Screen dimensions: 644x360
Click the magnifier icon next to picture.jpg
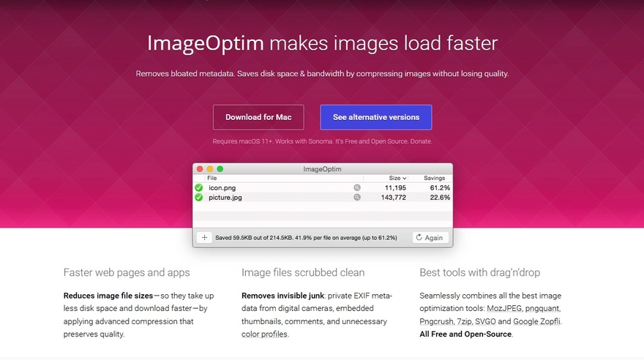click(357, 198)
